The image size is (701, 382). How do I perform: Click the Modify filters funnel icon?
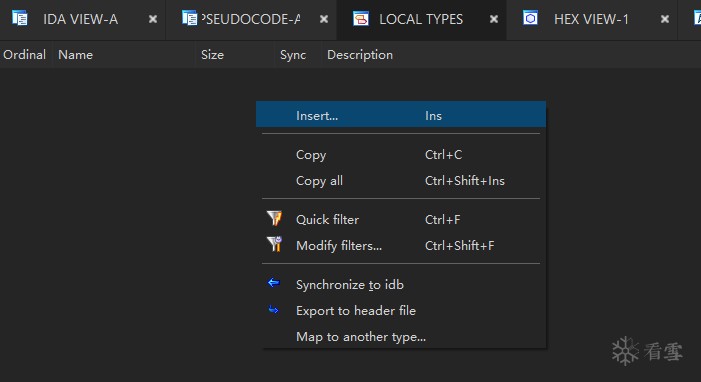274,244
